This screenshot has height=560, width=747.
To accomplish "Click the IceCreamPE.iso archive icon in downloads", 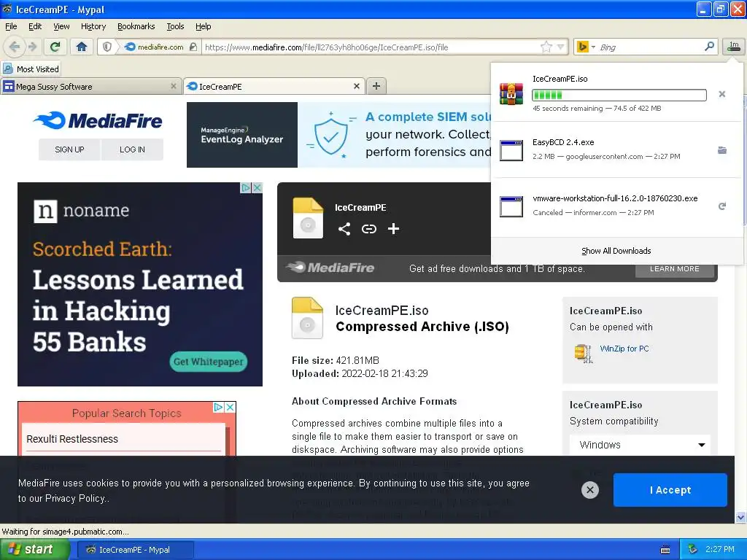I will point(511,93).
